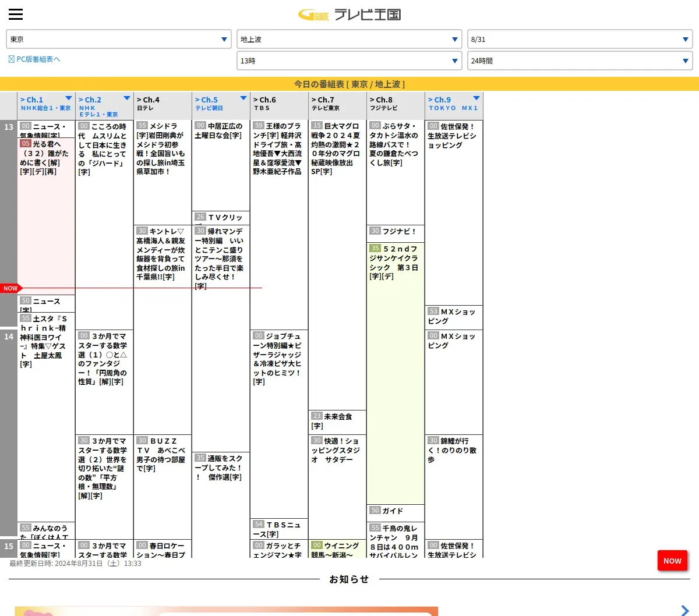Open ジョブチューン特別編 program
The height and width of the screenshot is (616, 699).
[279, 424]
